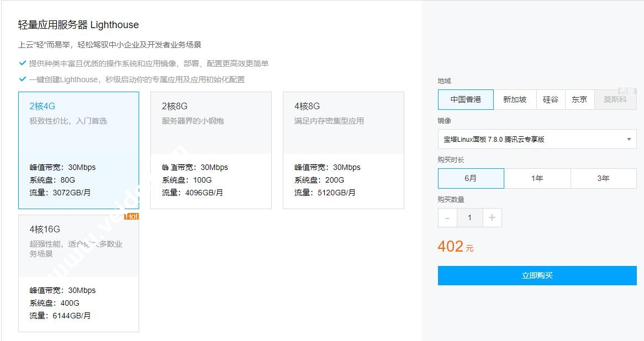Set purchase duration to 6月
644x341 pixels.
click(471, 179)
